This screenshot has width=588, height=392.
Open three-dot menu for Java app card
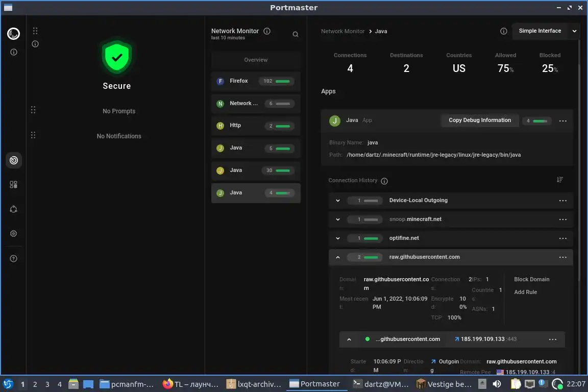coord(563,121)
